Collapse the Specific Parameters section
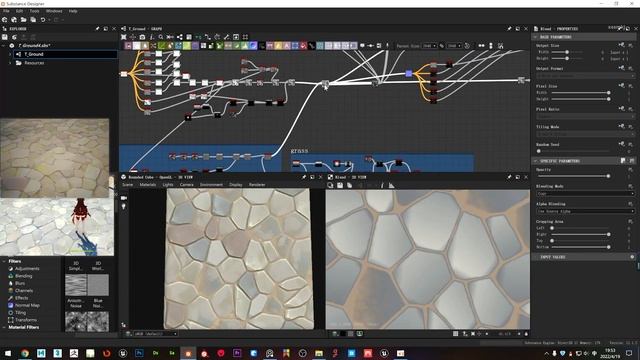The image size is (640, 360). (535, 161)
